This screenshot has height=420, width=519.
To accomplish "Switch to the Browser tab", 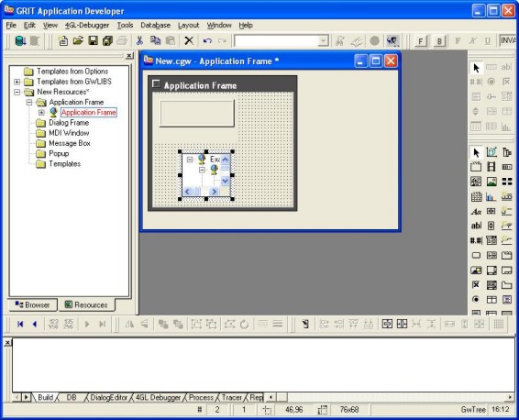I will coord(33,304).
